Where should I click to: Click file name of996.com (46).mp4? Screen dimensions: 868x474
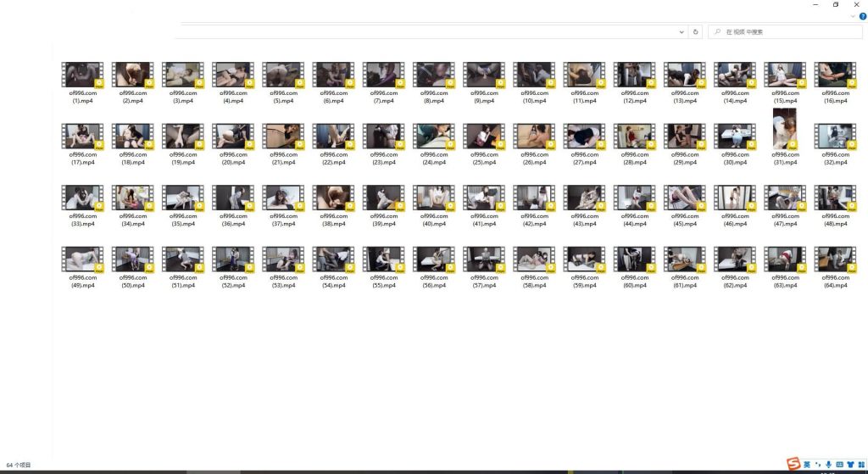735,220
